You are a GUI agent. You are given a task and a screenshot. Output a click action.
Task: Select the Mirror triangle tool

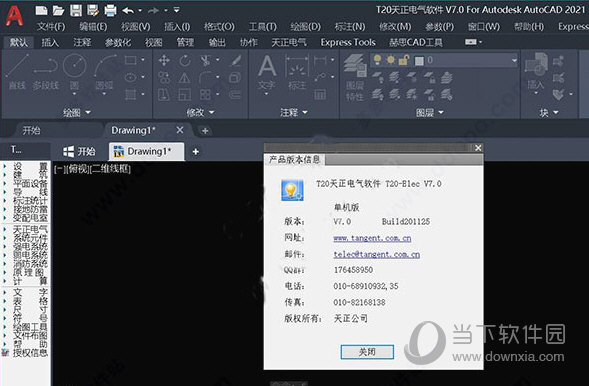coord(184,77)
